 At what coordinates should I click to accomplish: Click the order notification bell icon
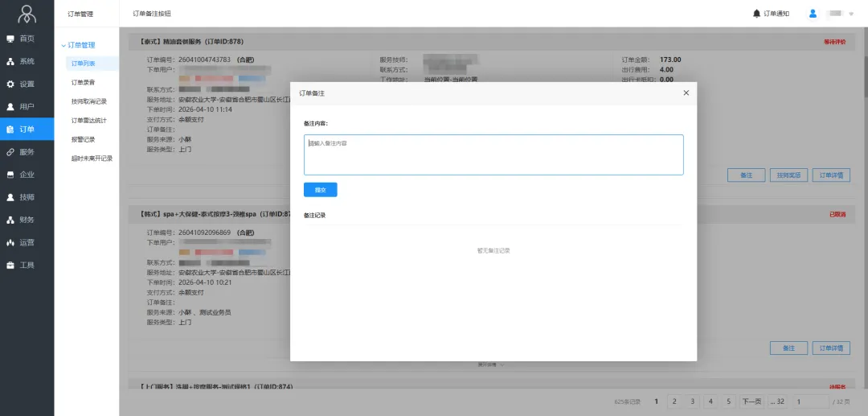[x=756, y=14]
